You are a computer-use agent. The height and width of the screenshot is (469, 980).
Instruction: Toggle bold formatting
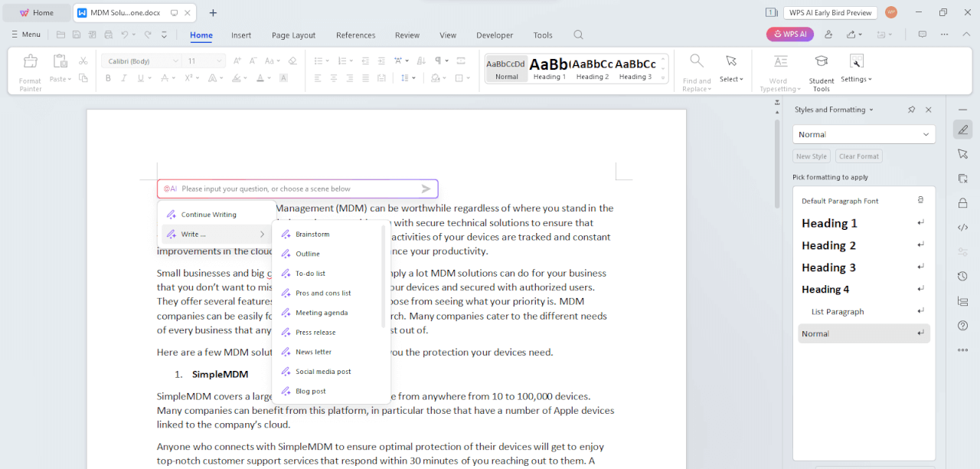coord(108,78)
